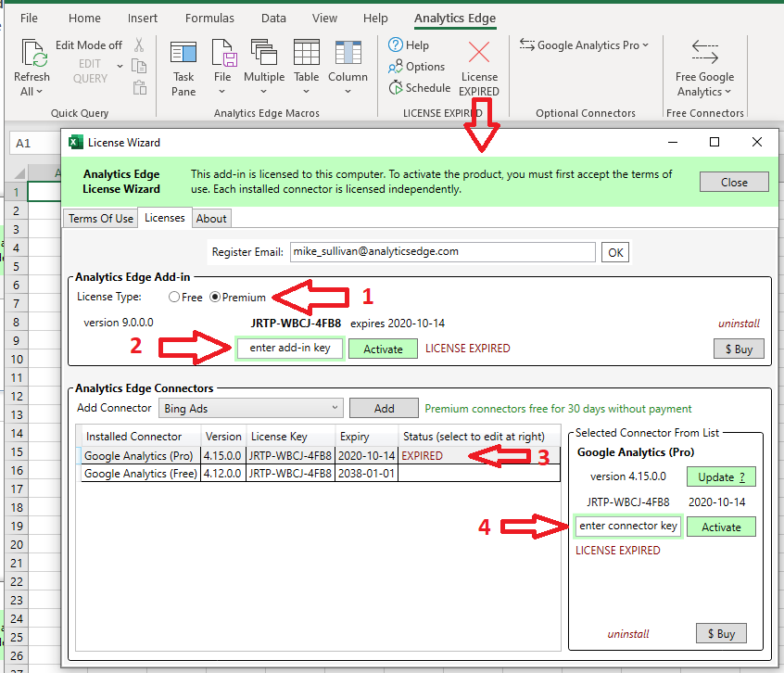The width and height of the screenshot is (784, 673).
Task: Switch to the Terms Of Use tab
Action: click(x=99, y=218)
